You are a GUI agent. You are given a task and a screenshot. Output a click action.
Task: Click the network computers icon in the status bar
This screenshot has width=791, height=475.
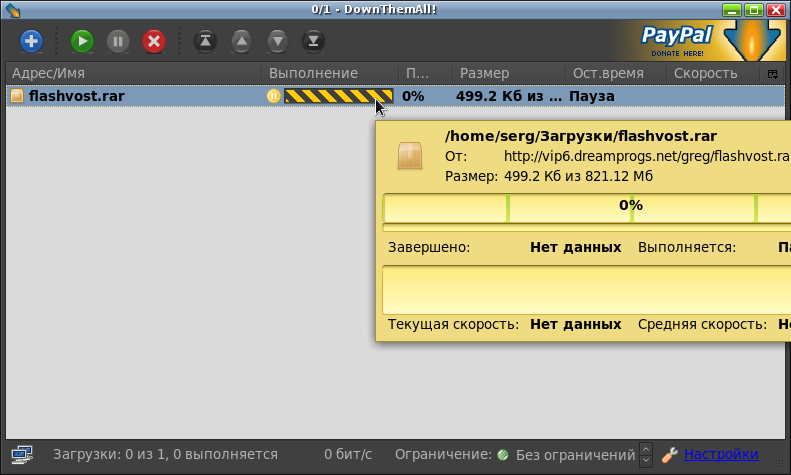[22, 454]
